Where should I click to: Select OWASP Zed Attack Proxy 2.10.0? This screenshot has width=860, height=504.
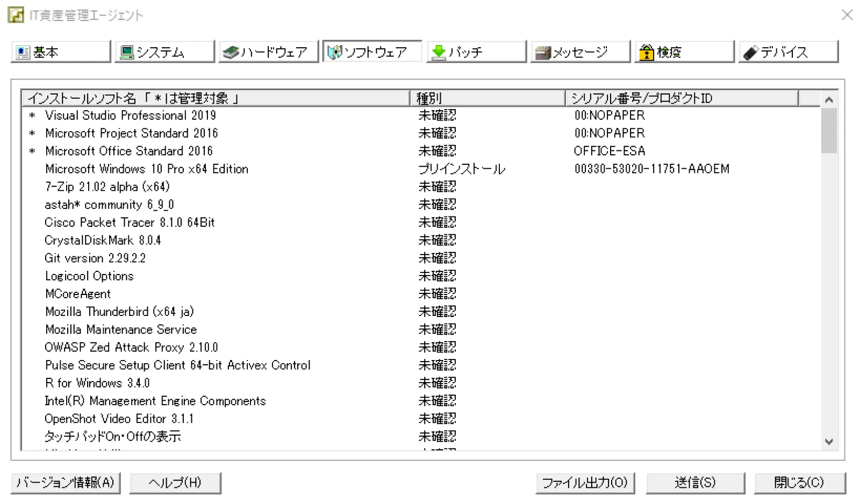click(x=421, y=347)
